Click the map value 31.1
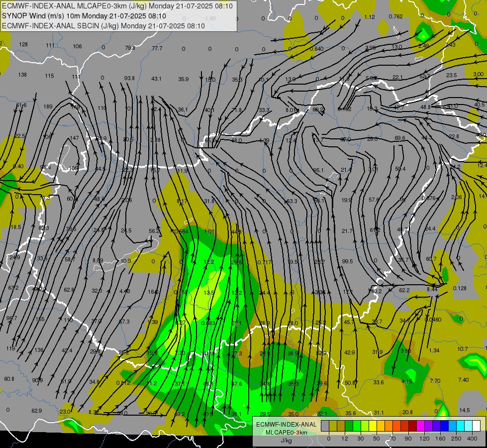The height and width of the screenshot is (448, 487). point(379,413)
